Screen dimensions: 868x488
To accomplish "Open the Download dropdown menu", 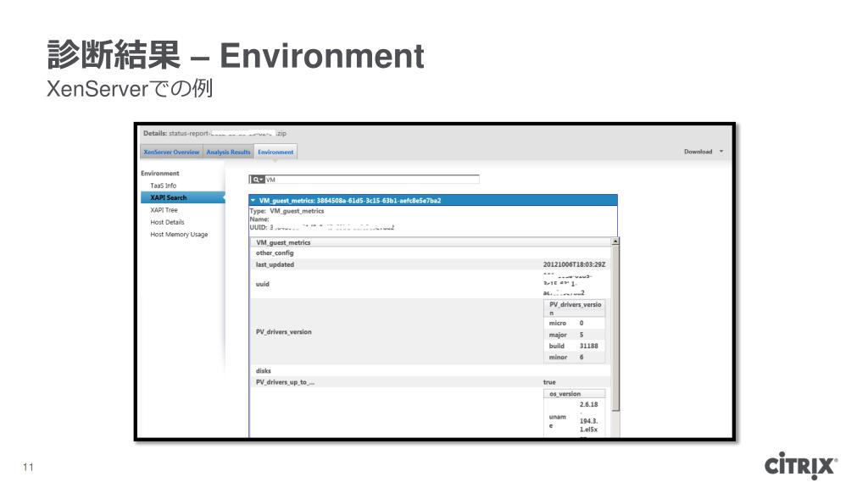I will (x=704, y=152).
